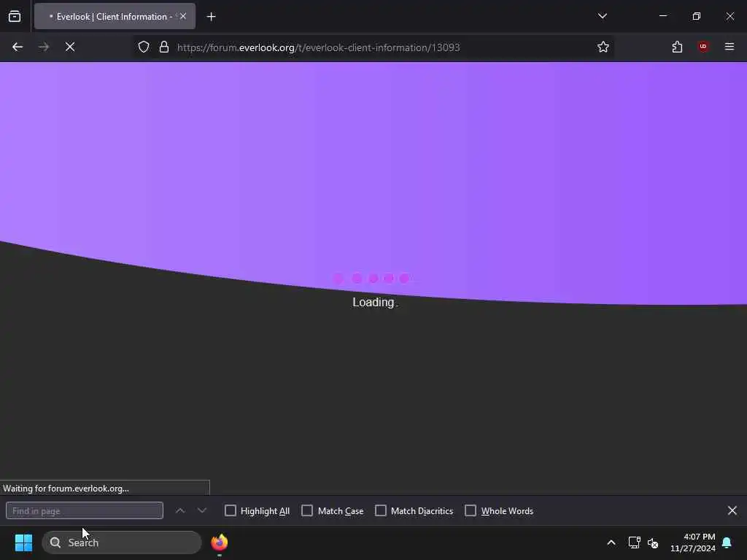This screenshot has width=747, height=560.
Task: Minimize the Firefox window
Action: pos(662,16)
